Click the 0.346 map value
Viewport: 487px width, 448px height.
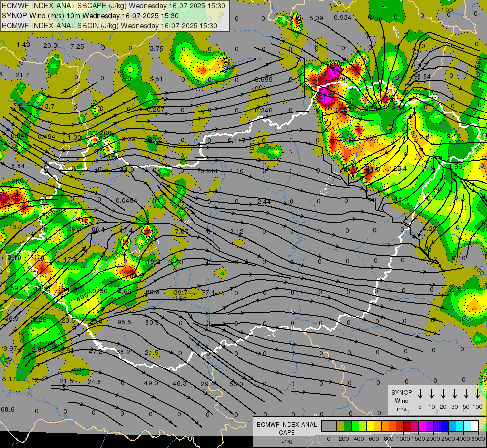click(263, 111)
